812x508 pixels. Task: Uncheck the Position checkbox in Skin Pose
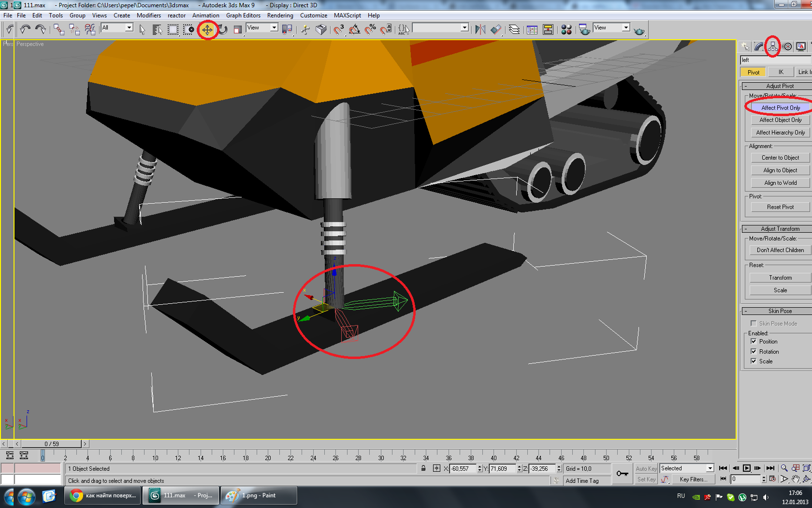(754, 342)
